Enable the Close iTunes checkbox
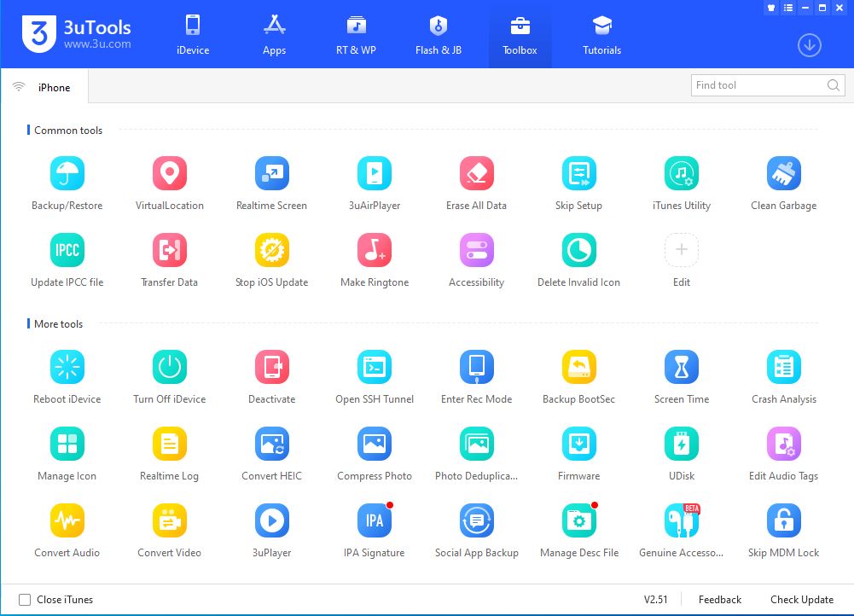Viewport: 854px width, 616px height. 25,600
